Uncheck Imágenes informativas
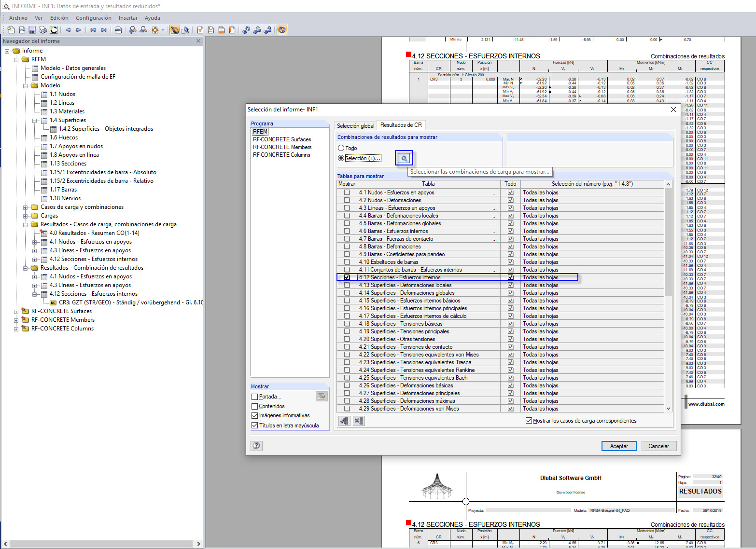Image resolution: width=756 pixels, height=549 pixels. pyautogui.click(x=255, y=415)
